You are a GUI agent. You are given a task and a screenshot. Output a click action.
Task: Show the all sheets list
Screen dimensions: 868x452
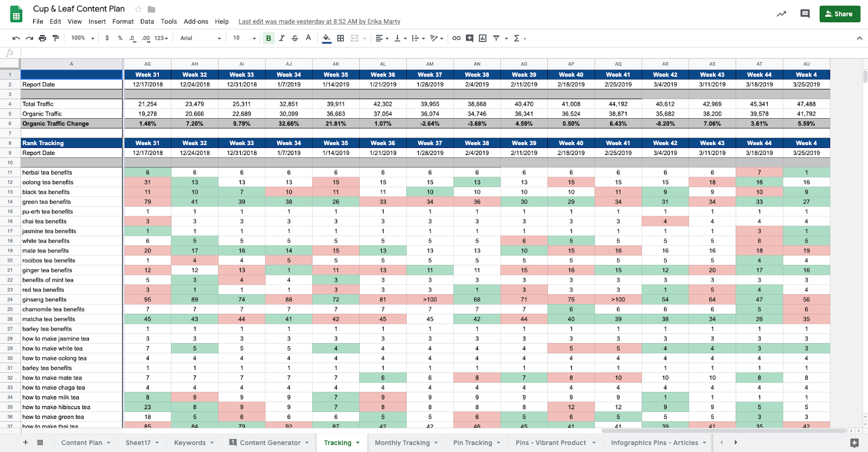[x=40, y=442]
